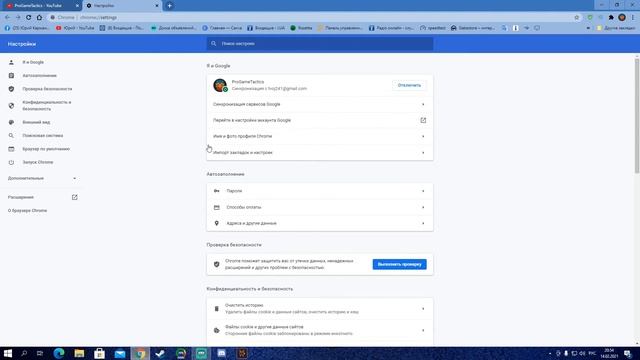Open the Rozetka bookmark
640x360 pixels.
[301, 28]
